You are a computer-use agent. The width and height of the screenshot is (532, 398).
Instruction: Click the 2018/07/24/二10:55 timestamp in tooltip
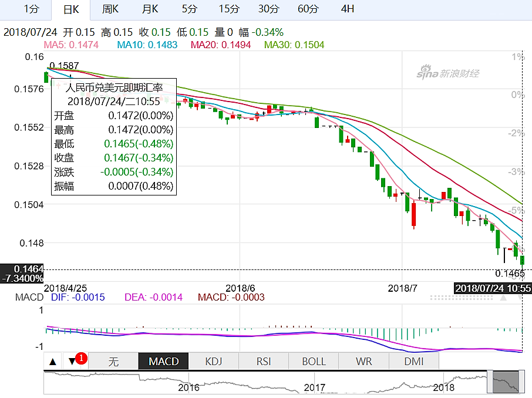click(114, 102)
